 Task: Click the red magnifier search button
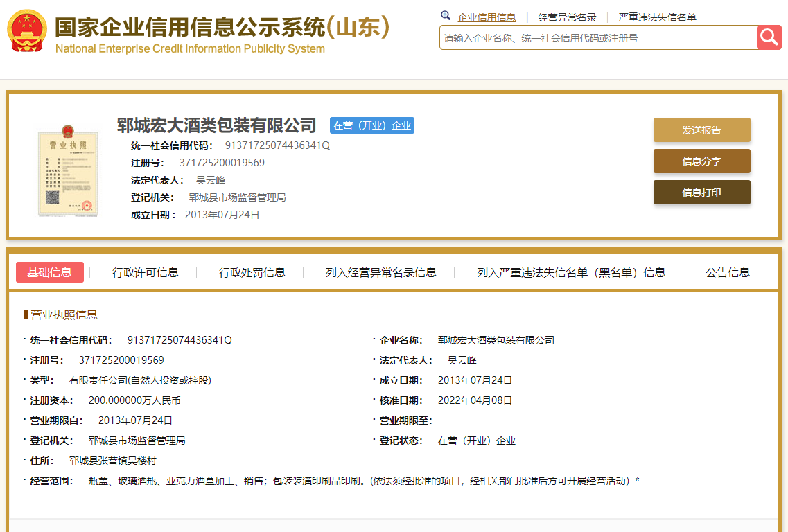(x=769, y=37)
